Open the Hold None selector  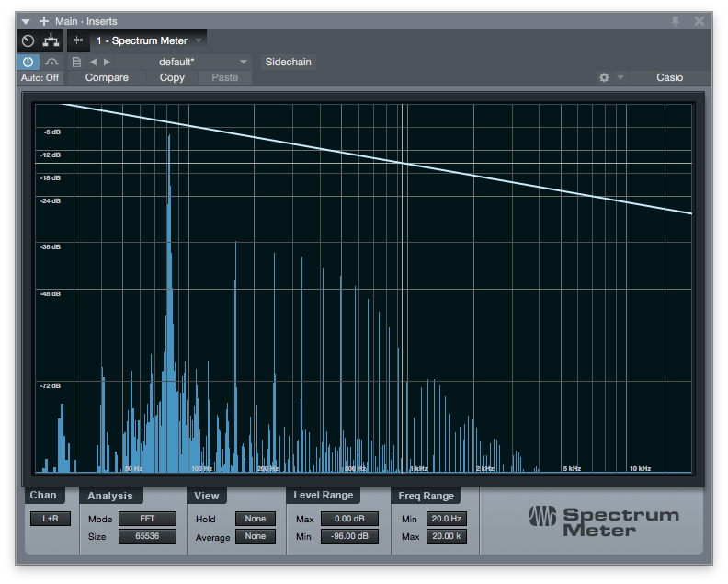click(255, 519)
